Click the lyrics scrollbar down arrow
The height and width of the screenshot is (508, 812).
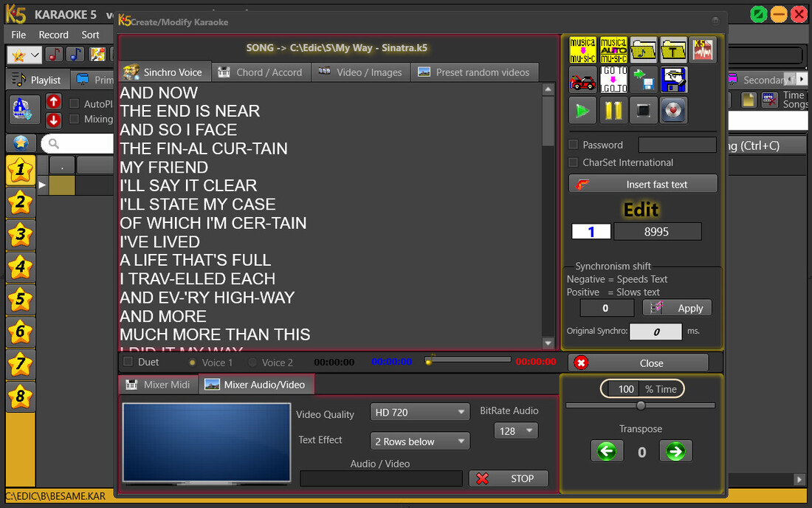click(x=548, y=343)
